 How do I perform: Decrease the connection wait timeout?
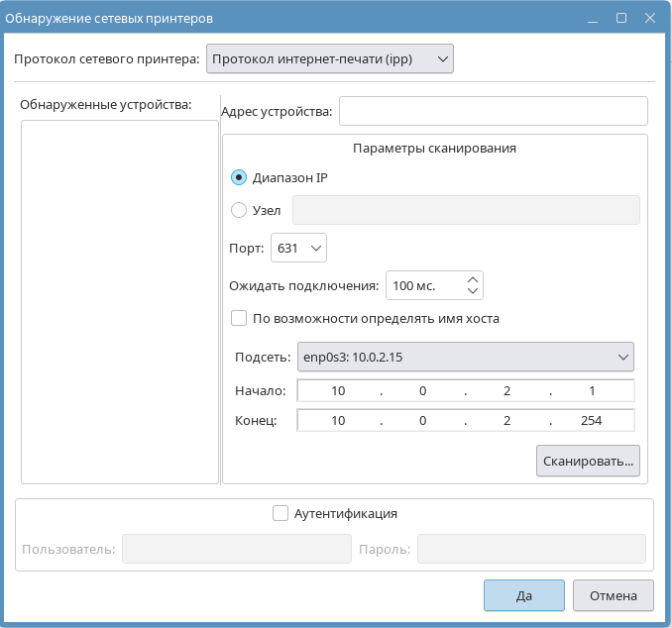pyautogui.click(x=473, y=292)
